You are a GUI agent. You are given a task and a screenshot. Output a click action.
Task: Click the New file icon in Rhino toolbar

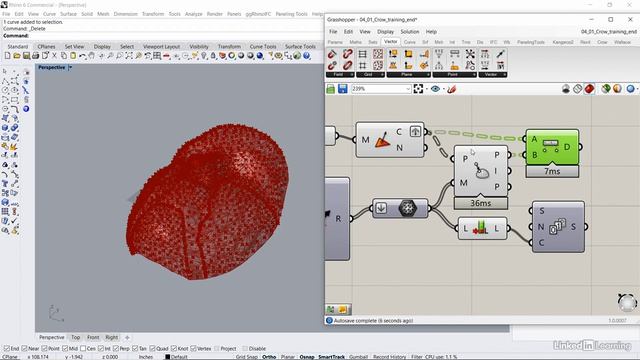pyautogui.click(x=7, y=56)
